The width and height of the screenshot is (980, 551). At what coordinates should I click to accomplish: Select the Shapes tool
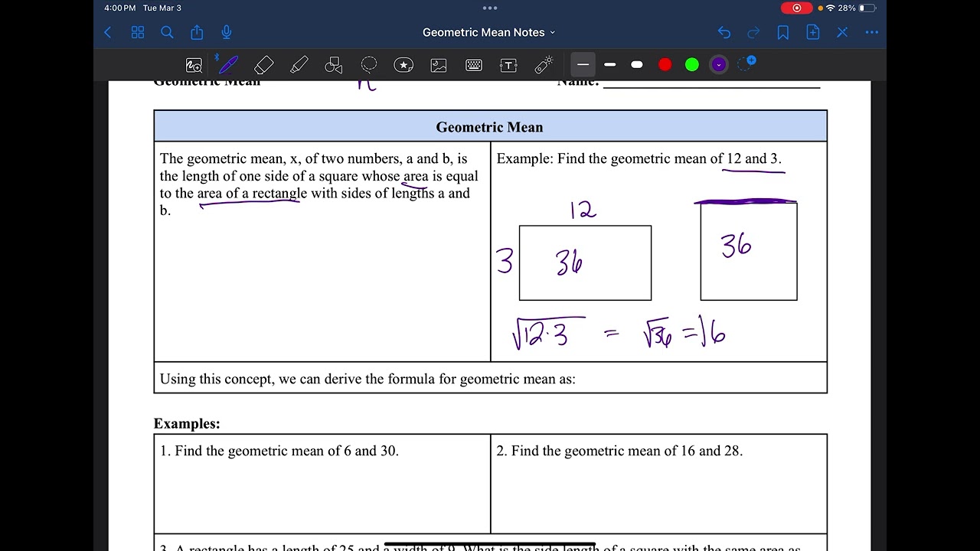coord(334,65)
